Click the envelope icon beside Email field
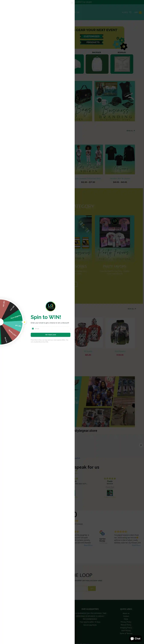This screenshot has width=144, height=644. [x=33, y=328]
